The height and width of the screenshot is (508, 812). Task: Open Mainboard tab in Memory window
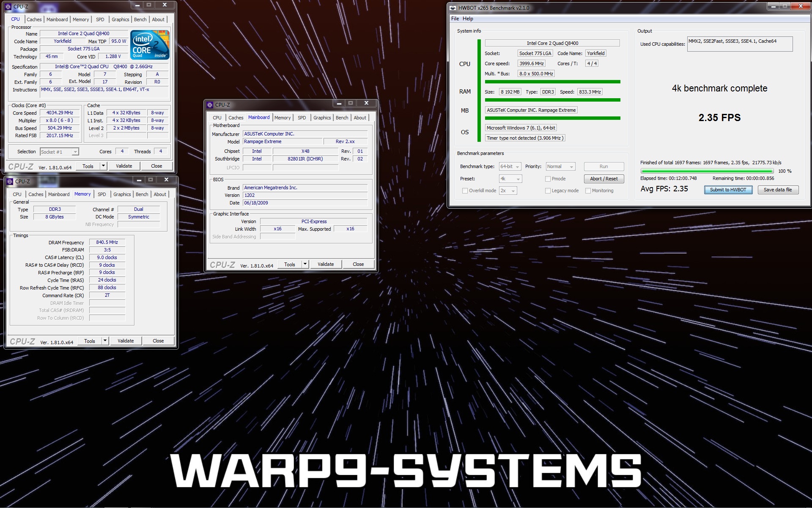tap(59, 194)
